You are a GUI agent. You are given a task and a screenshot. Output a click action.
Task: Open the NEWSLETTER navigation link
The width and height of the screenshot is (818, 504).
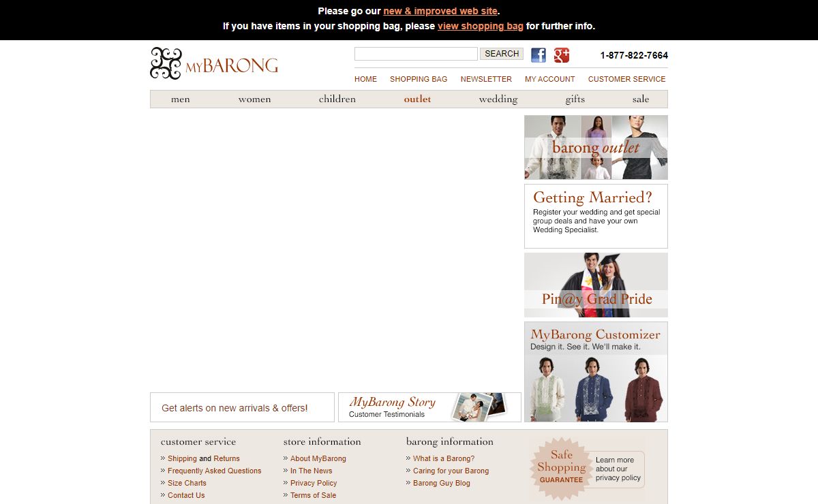point(486,79)
